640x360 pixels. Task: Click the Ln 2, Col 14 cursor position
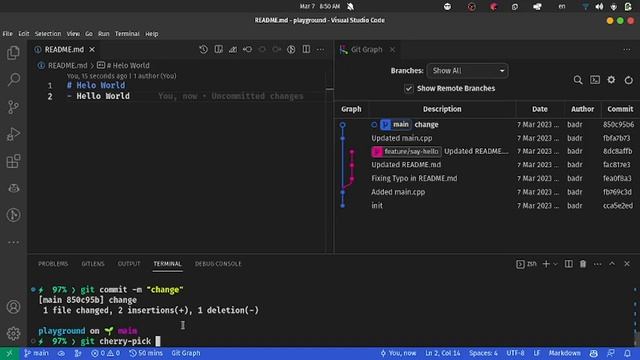(x=442, y=353)
